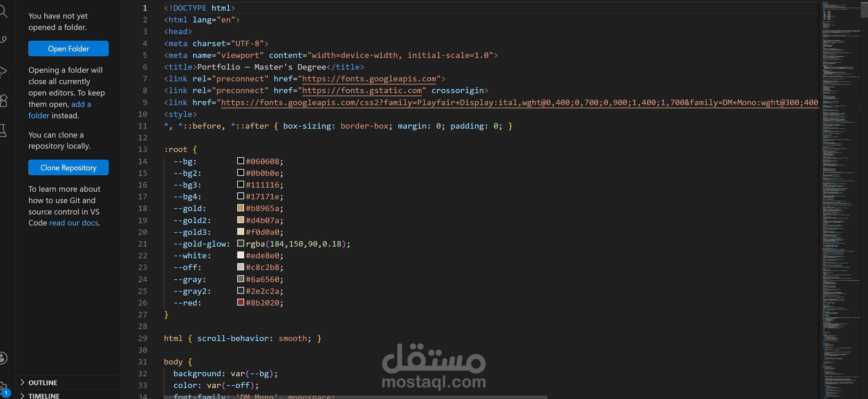868x399 pixels.
Task: Click the Clone Repository button
Action: point(68,168)
